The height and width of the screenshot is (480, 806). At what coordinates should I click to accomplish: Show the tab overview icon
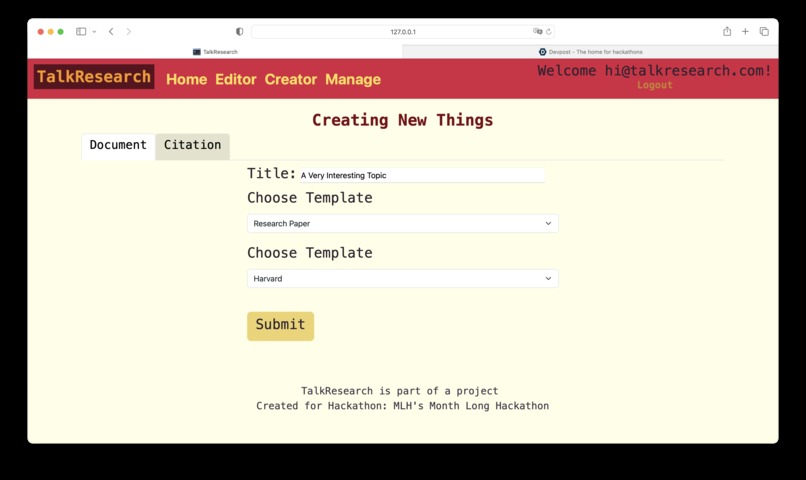pyautogui.click(x=764, y=31)
